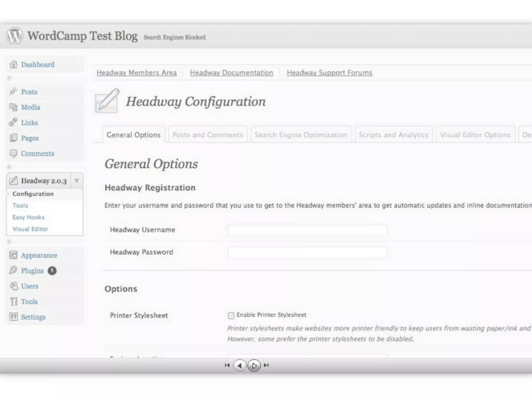Click the Links chain icon
Screen dimensions: 532x399
[13, 122]
